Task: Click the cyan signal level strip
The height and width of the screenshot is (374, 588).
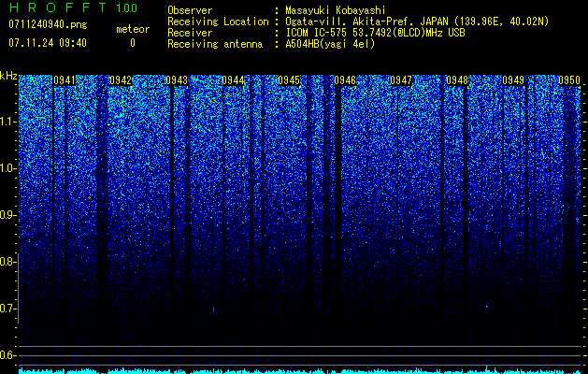Action: coord(299,370)
